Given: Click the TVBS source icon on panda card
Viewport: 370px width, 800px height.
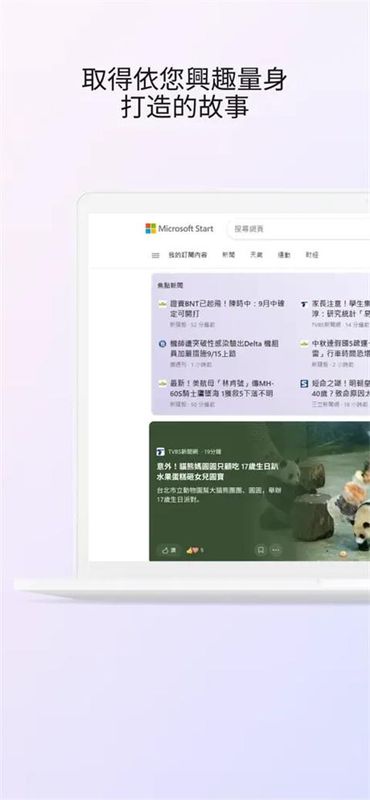Looking at the screenshot, I should 160,452.
